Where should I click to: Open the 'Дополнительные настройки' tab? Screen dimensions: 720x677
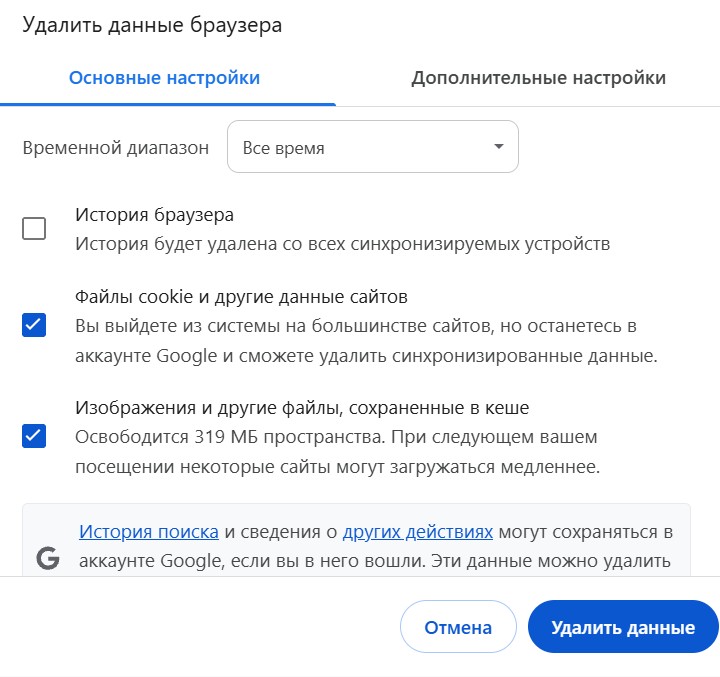coord(539,78)
